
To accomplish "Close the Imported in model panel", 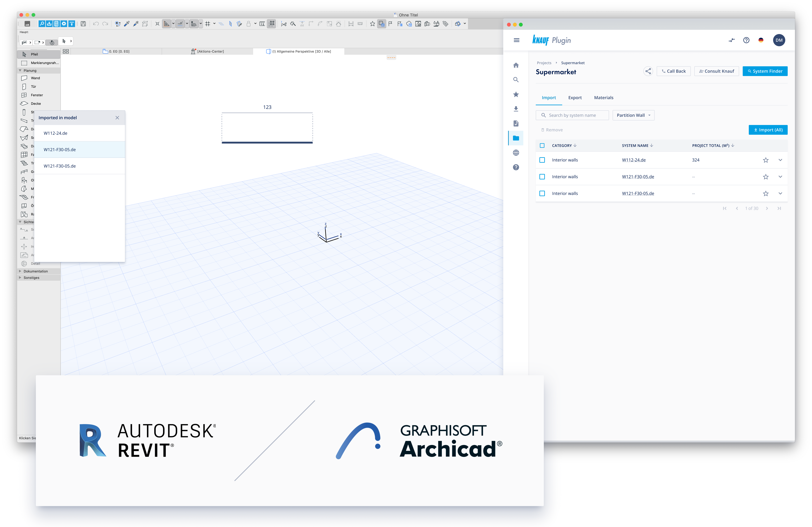I will point(117,118).
